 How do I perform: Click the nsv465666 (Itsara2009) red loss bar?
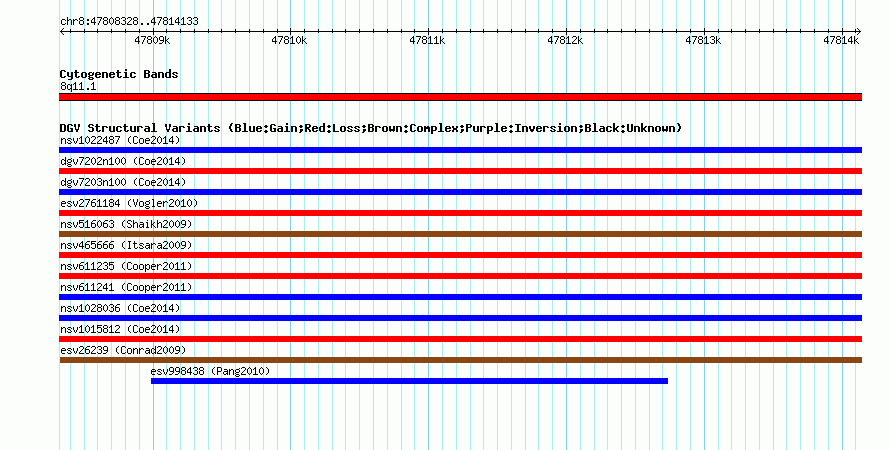[x=460, y=255]
